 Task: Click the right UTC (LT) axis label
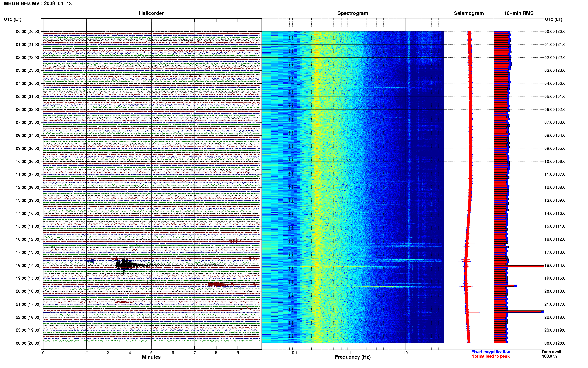(x=553, y=19)
